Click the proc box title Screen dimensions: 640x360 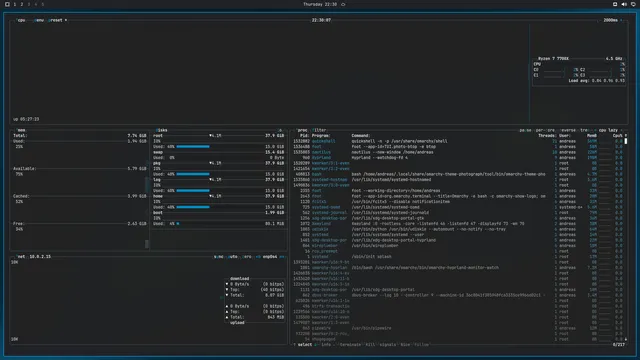tap(302, 130)
